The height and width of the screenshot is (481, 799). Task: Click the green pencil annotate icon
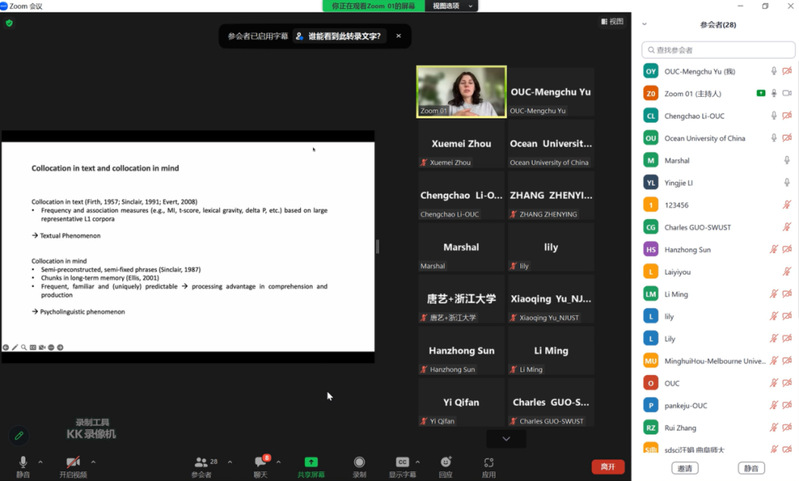point(18,436)
